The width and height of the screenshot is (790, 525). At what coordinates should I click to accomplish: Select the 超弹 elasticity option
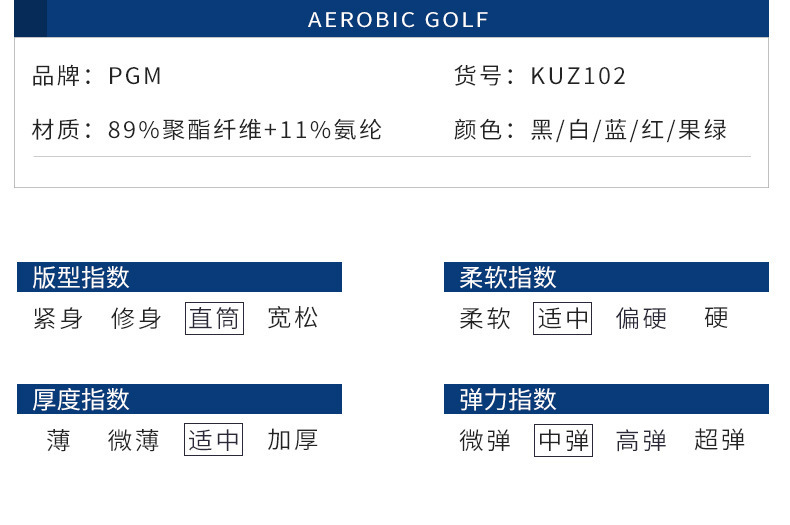pos(720,441)
